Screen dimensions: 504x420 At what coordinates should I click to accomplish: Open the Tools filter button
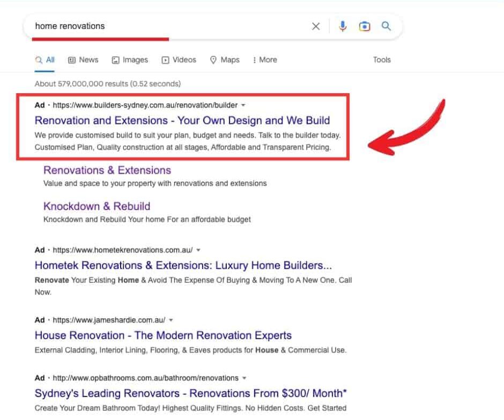(382, 60)
